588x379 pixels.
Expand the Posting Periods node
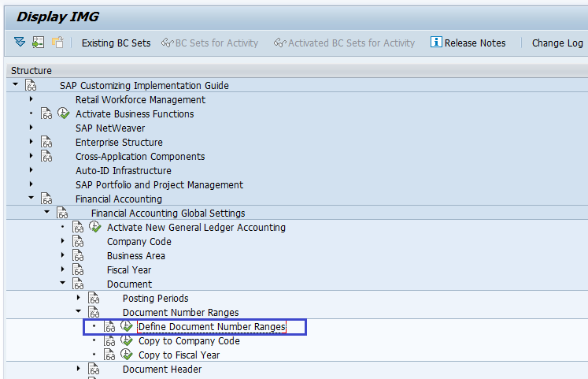click(x=79, y=298)
